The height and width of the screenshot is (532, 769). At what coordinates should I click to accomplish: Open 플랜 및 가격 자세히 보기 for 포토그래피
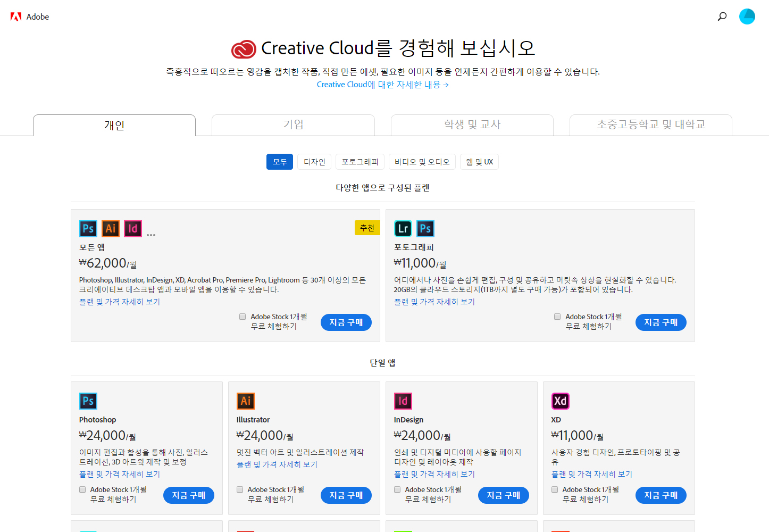point(434,302)
